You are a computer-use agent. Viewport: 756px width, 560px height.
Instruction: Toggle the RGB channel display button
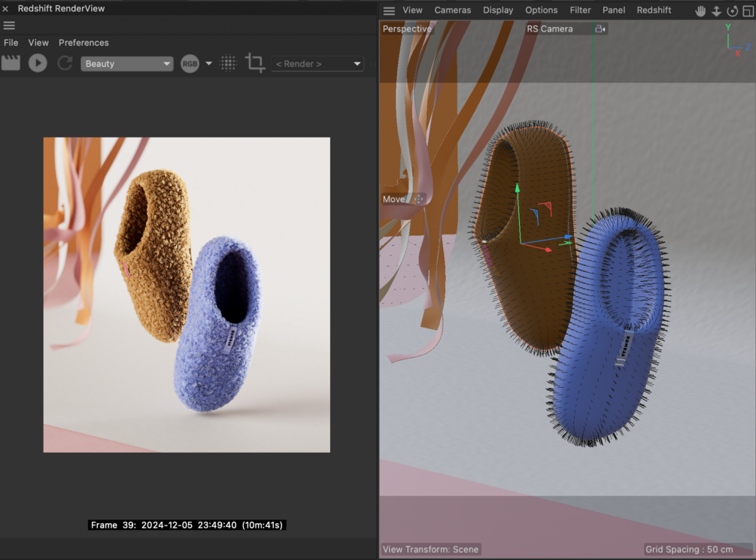tap(190, 64)
